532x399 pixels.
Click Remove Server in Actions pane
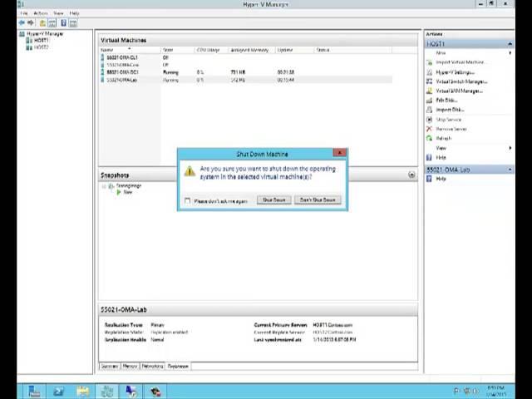[x=451, y=129]
